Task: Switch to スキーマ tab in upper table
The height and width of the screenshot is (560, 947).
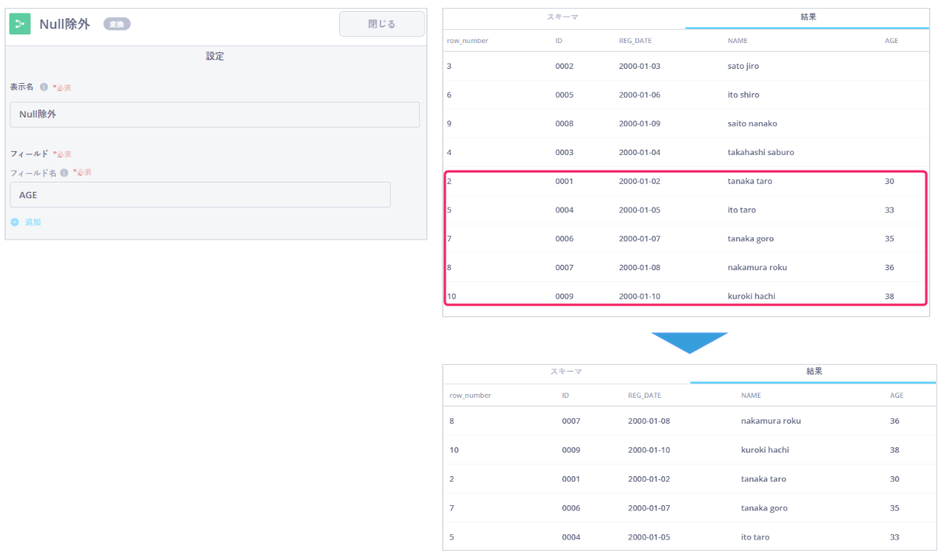Action: click(x=562, y=16)
